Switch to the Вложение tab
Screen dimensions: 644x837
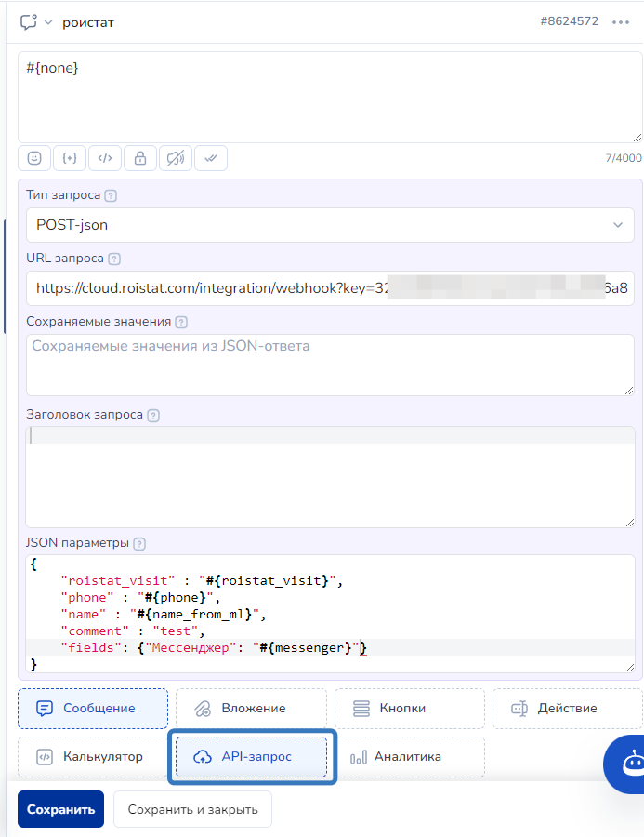(x=251, y=709)
